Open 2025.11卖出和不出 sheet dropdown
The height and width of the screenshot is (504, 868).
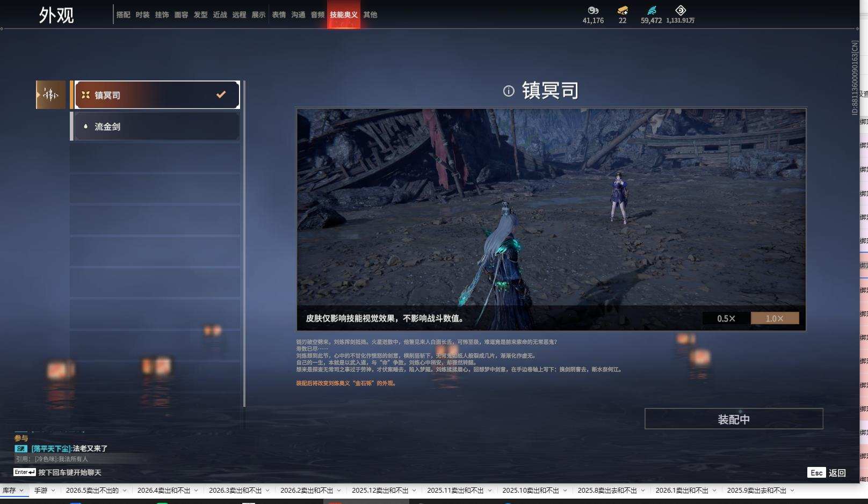pos(489,491)
